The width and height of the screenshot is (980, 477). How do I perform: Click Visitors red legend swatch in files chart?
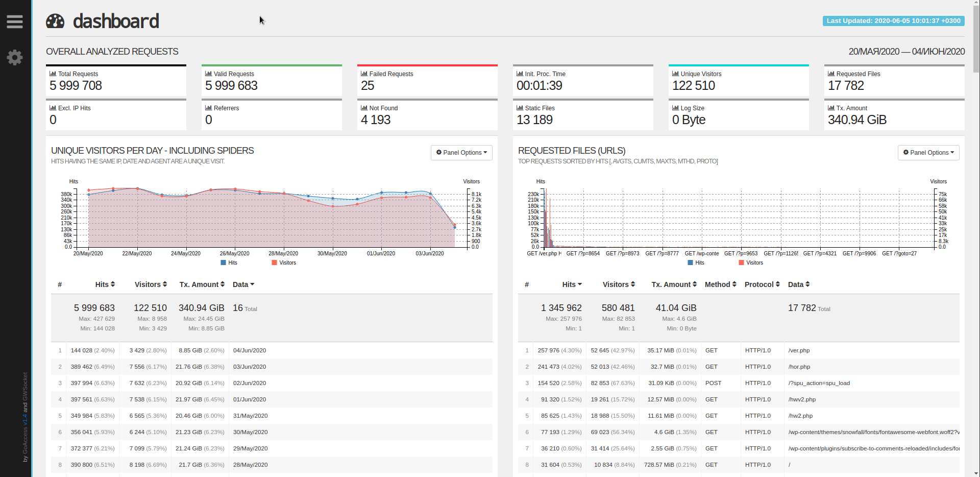click(x=741, y=263)
